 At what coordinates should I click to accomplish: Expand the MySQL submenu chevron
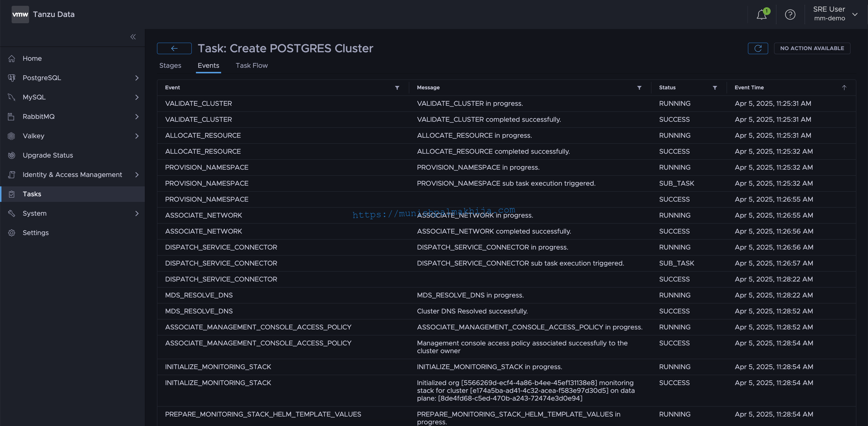pos(137,97)
